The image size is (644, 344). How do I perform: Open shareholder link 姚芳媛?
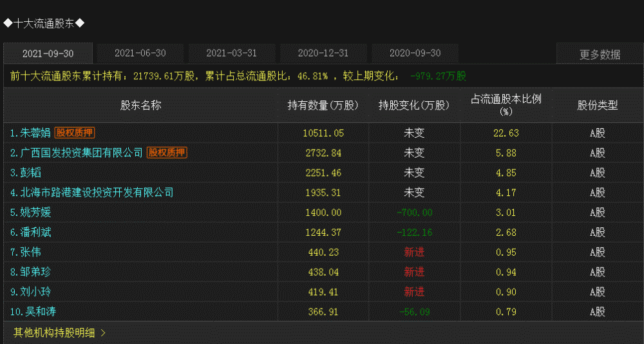click(35, 213)
